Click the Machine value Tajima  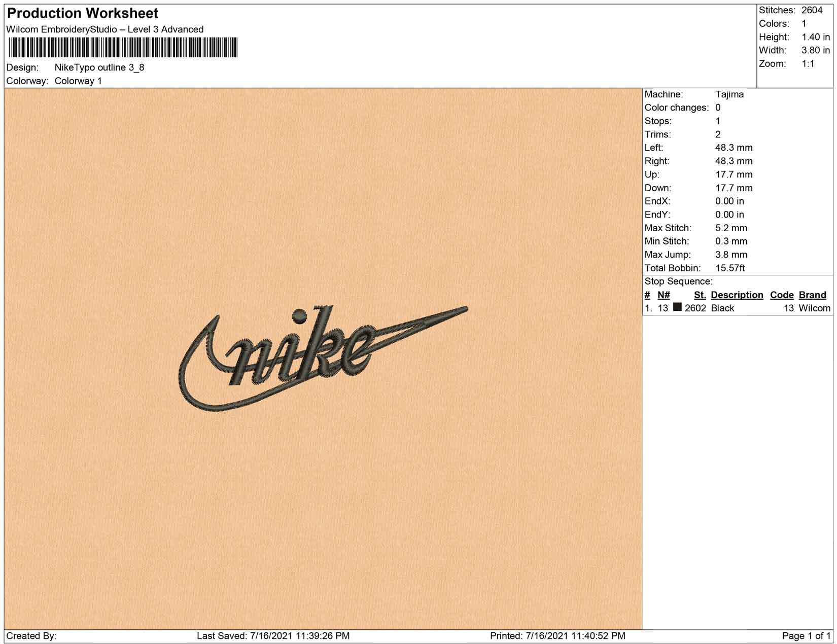729,94
